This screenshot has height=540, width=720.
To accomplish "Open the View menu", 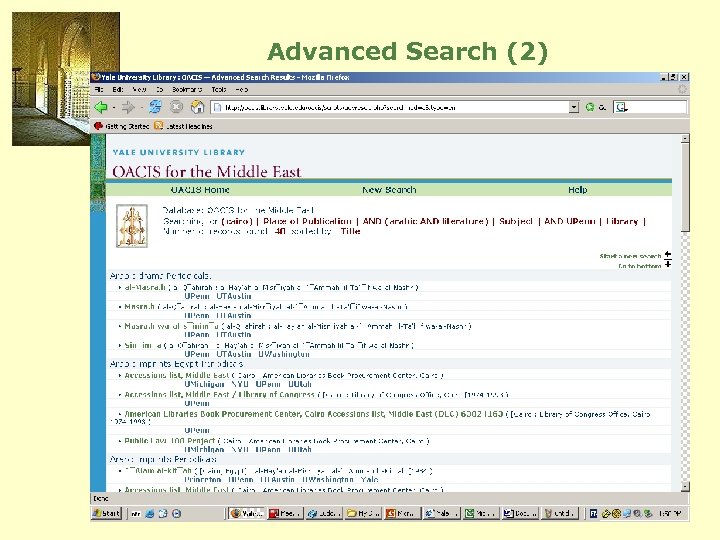I will coord(140,90).
